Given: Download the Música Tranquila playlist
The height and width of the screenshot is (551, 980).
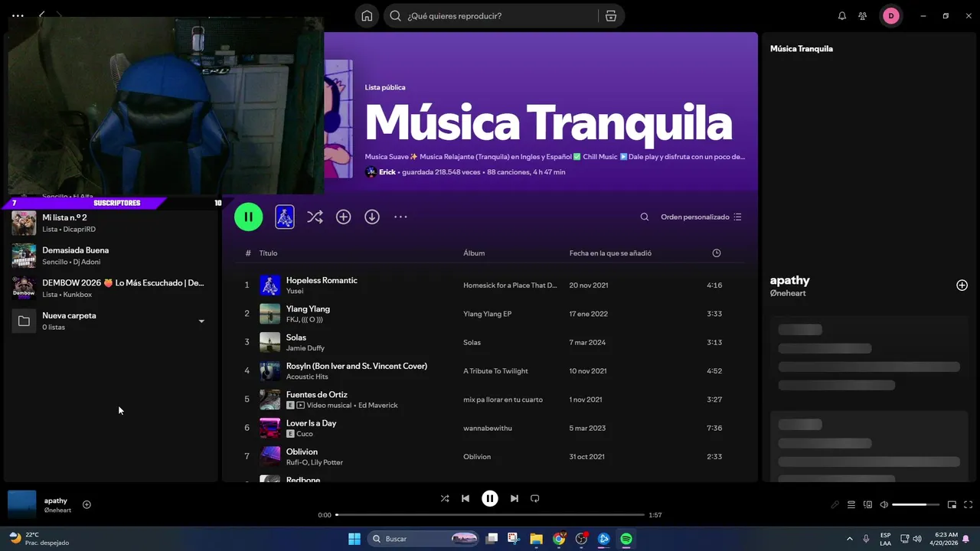Looking at the screenshot, I should pyautogui.click(x=372, y=217).
